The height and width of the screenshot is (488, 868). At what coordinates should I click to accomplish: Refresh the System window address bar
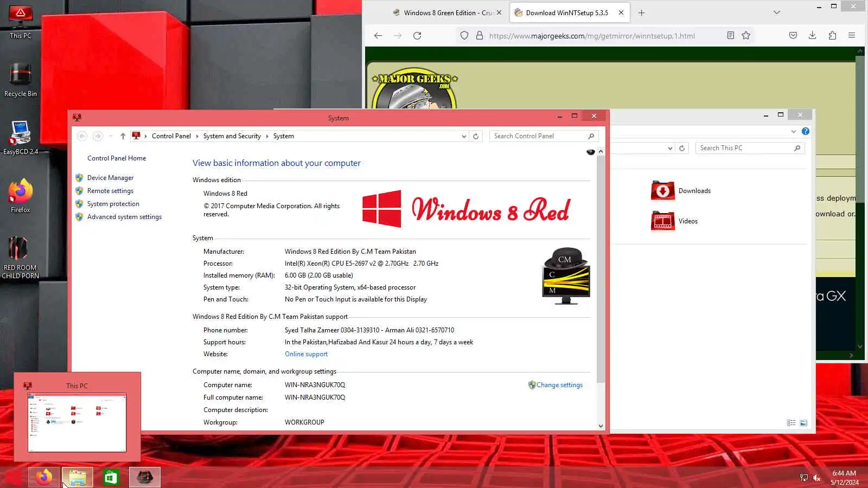click(476, 136)
